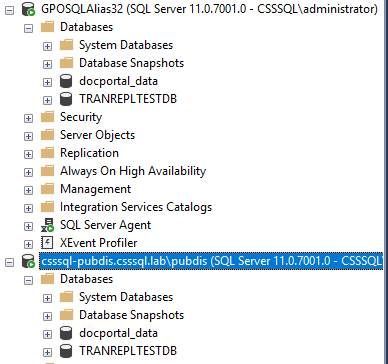Collapse the GPOSQLAlias32 server node
388x364 pixels.
pyautogui.click(x=10, y=10)
